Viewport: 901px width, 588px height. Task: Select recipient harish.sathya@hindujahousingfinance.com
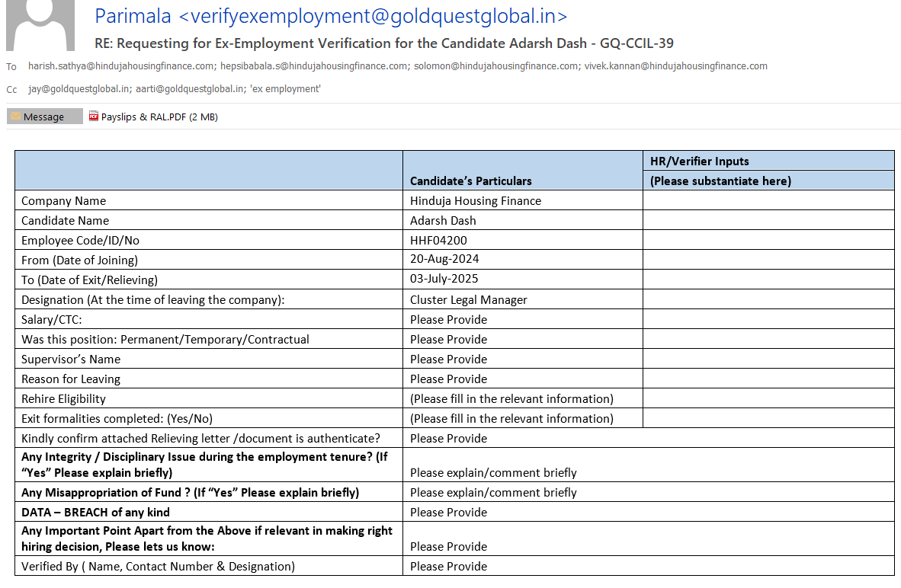(120, 66)
